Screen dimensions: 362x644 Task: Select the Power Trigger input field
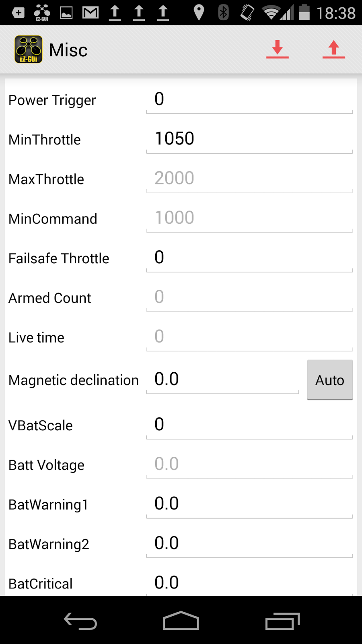249,100
